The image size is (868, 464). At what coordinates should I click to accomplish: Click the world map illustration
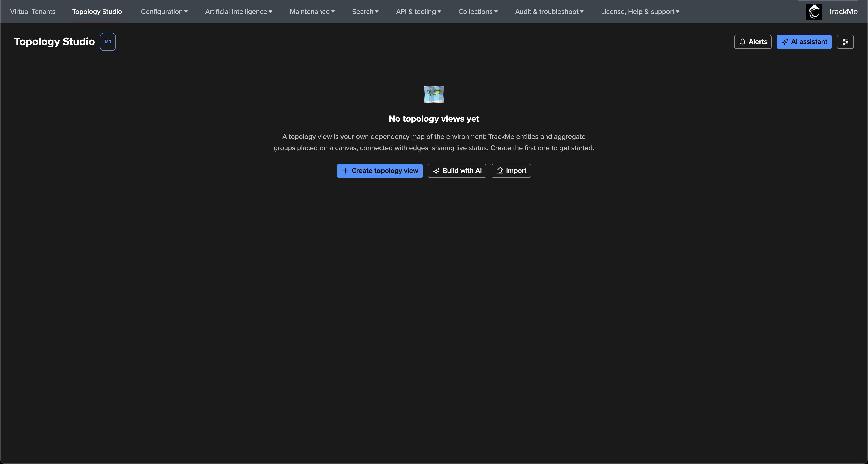point(434,94)
